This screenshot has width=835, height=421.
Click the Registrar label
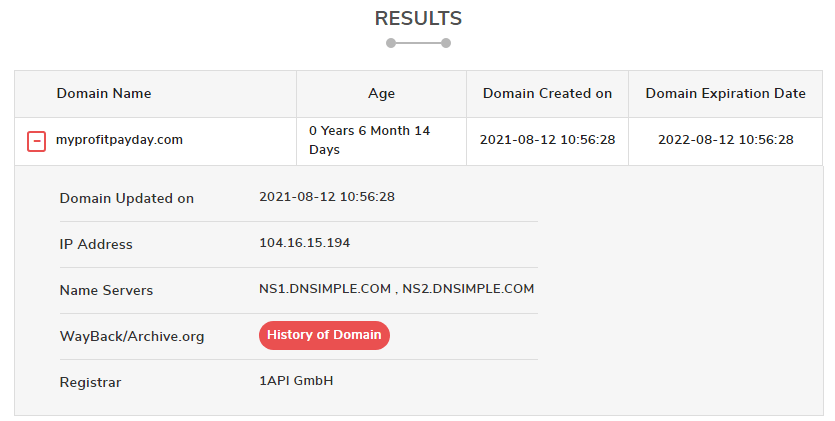(x=91, y=383)
